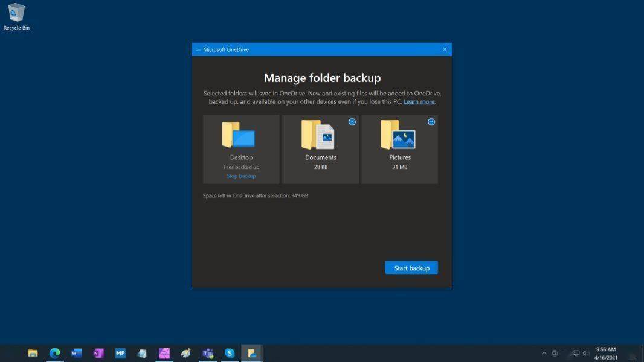Viewport: 644px width, 362px height.
Task: Click Stop backup under Desktop
Action: pos(241,176)
